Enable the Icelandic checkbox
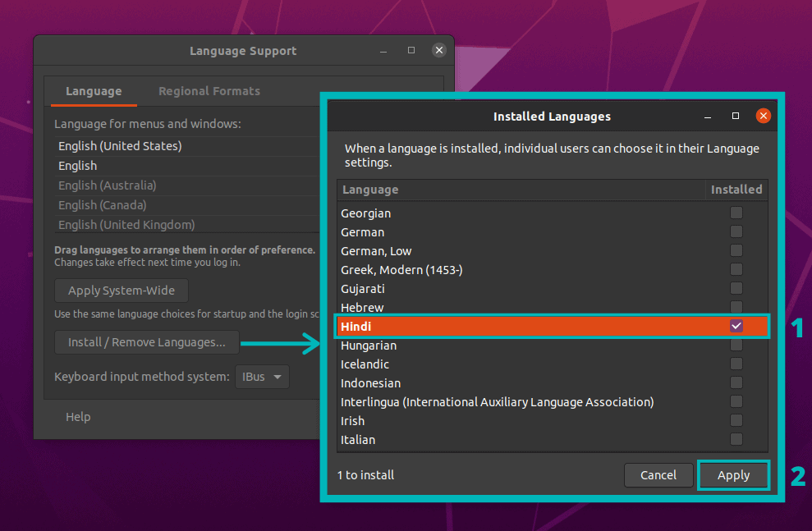812x531 pixels. click(736, 364)
